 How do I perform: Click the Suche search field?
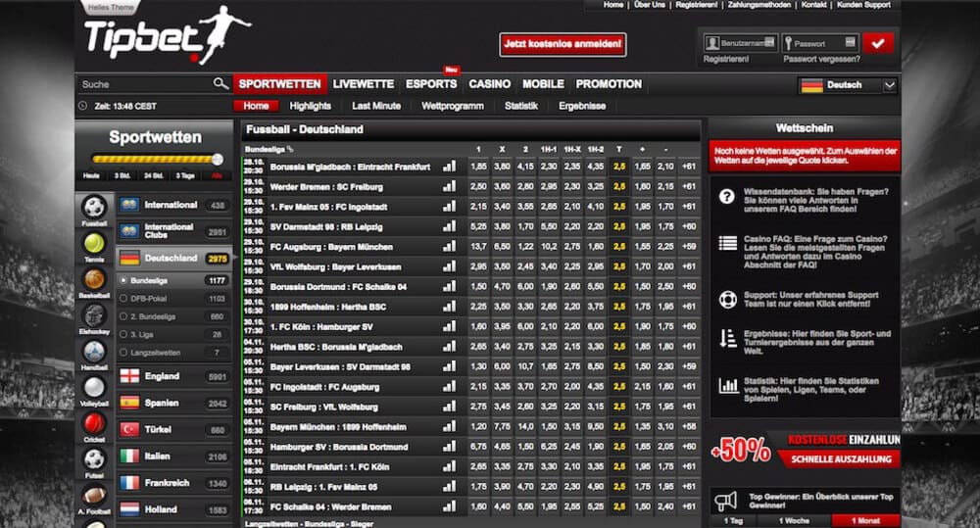click(x=145, y=83)
